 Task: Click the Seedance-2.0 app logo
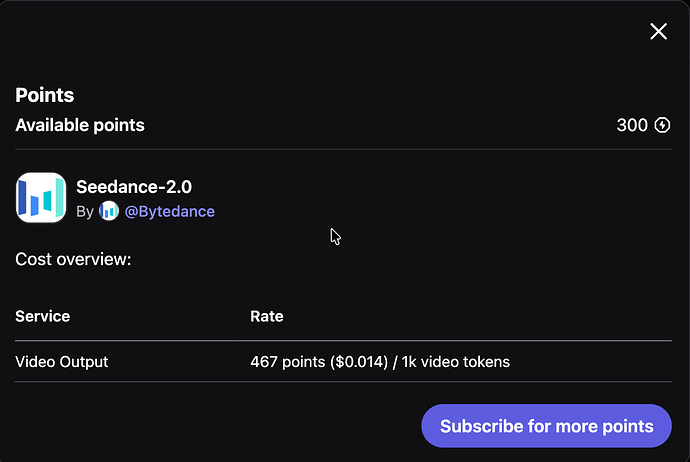point(41,198)
